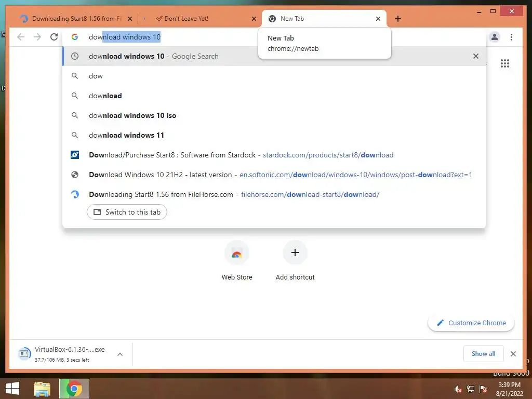The height and width of the screenshot is (399, 532).
Task: Open the FileHorse Downloading Start8 suggestion
Action: pos(274,194)
